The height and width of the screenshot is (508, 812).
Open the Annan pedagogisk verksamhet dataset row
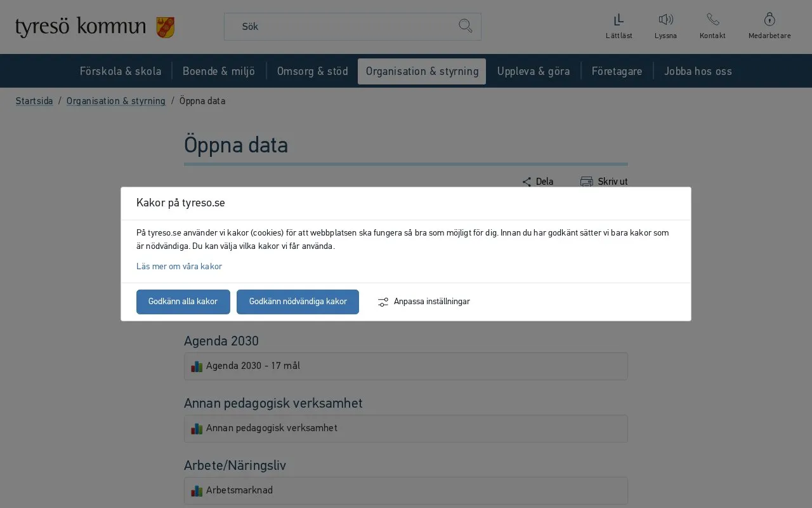point(406,429)
